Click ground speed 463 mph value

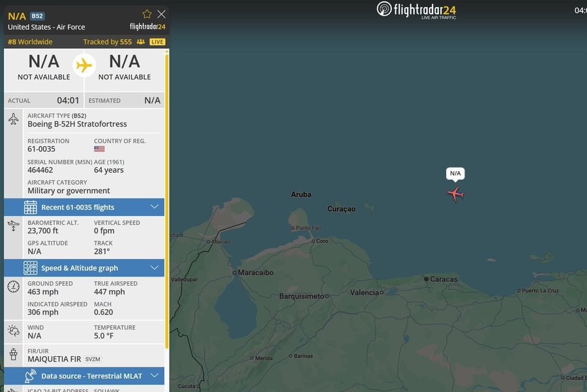pos(42,292)
